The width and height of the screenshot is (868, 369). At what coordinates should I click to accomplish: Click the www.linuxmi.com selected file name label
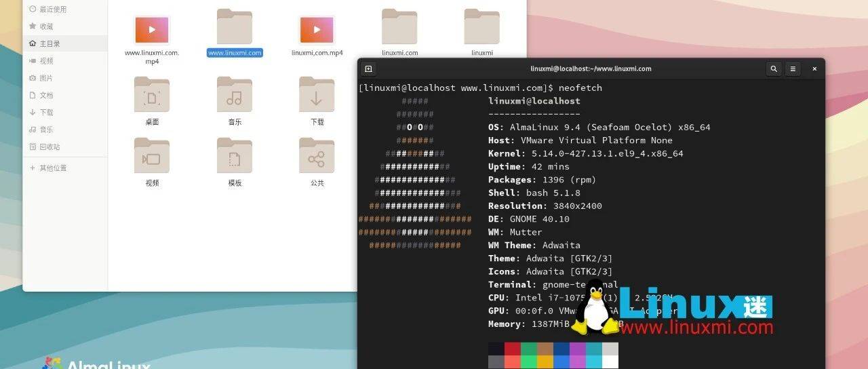(x=235, y=53)
